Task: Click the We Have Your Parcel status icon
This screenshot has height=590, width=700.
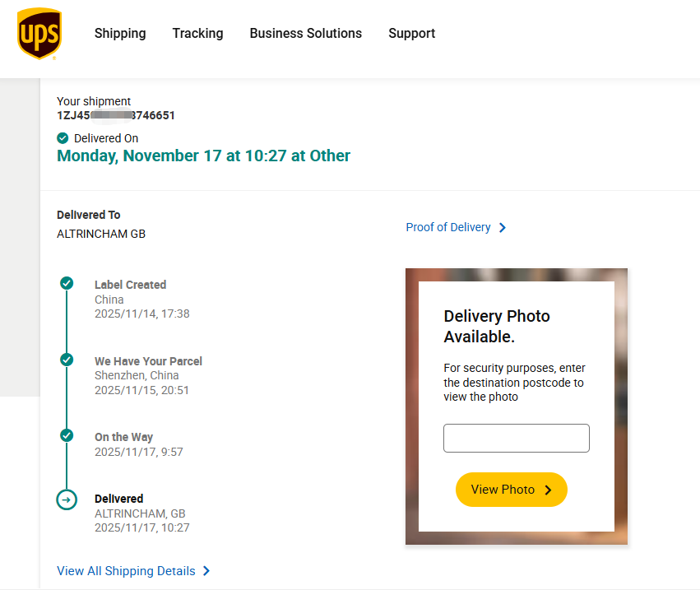Action: tap(67, 360)
